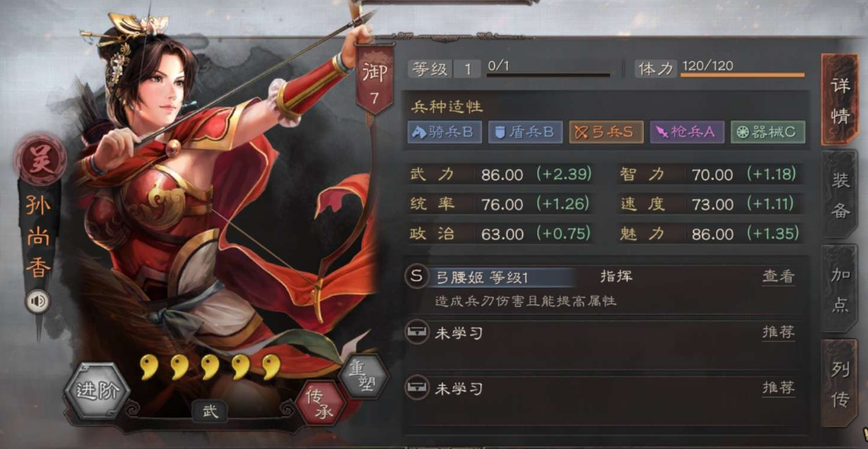Click 查看 to view 弓腰姬 skill
Screen dimensions: 868x449
click(x=778, y=277)
